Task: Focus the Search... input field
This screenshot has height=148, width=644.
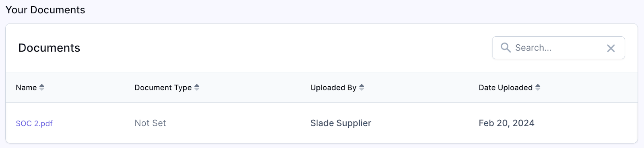Action: click(558, 48)
